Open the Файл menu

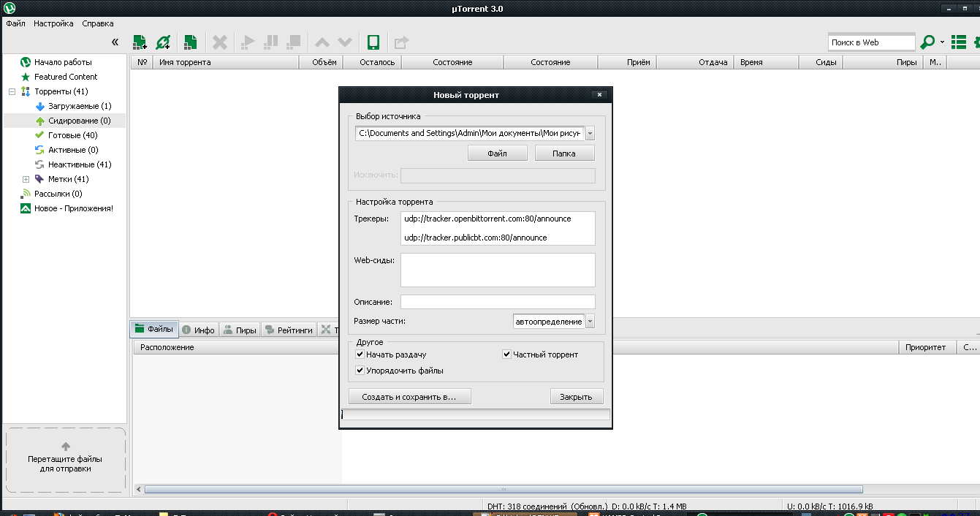point(15,23)
